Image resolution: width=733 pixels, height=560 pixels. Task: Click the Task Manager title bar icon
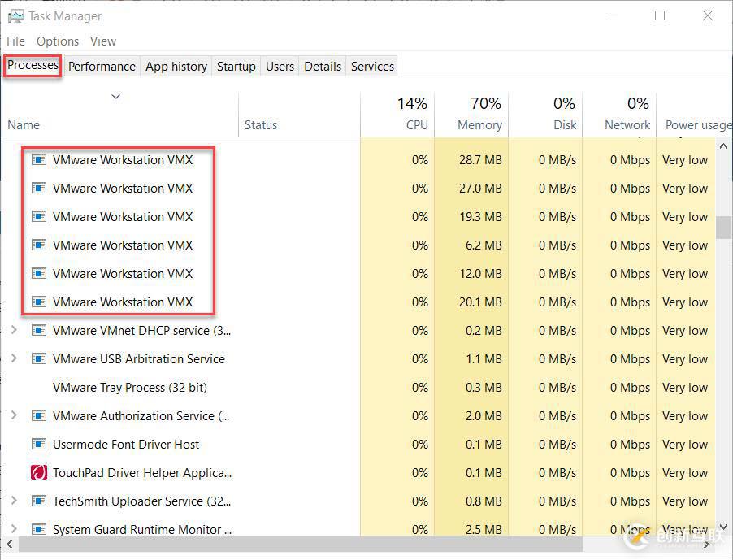click(x=15, y=16)
